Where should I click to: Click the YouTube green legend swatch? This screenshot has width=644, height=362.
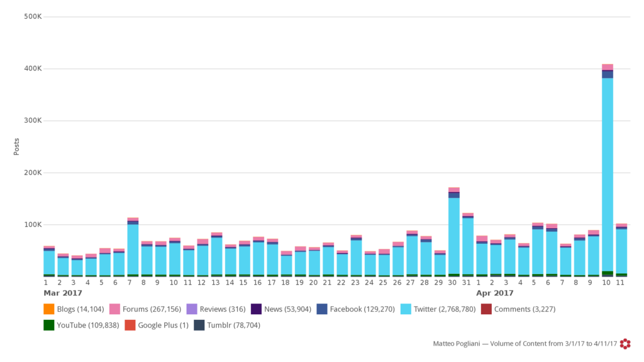tap(48, 325)
